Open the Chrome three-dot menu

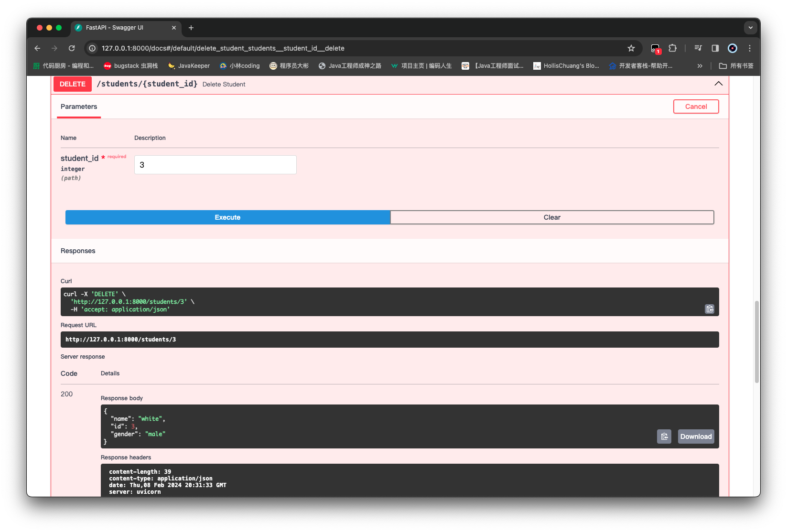click(x=750, y=48)
